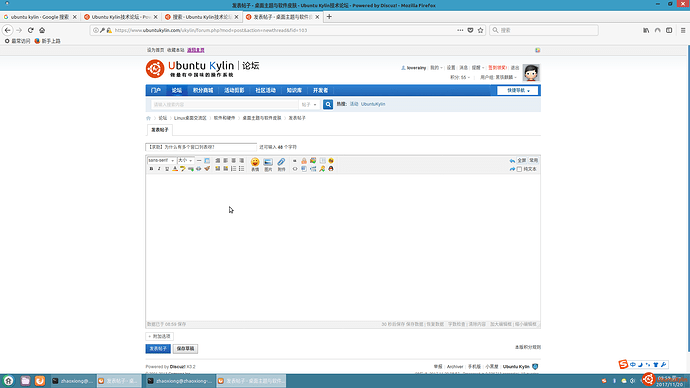Open the UbuntuKylin hot search link
This screenshot has height=388, width=690.
pyautogui.click(x=373, y=104)
